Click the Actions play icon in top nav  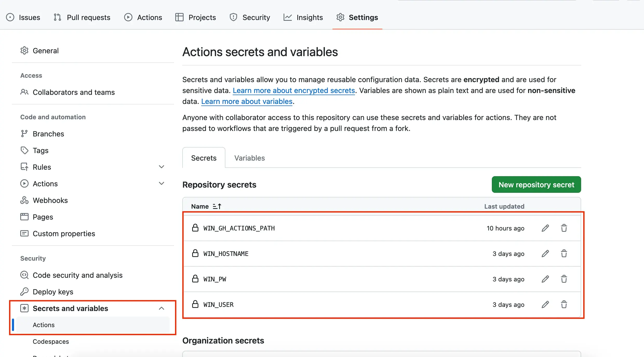(x=128, y=17)
